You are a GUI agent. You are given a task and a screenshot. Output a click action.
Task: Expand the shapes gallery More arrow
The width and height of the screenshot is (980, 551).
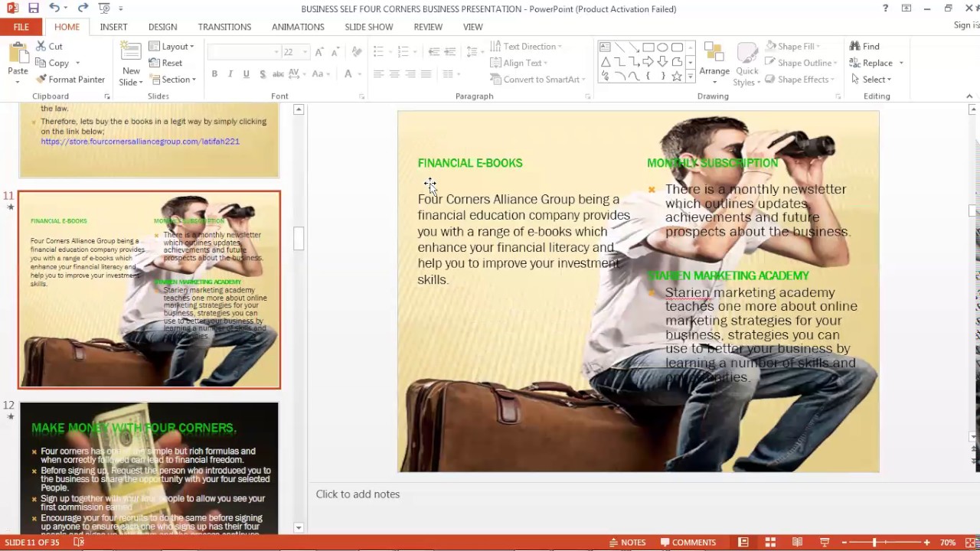691,77
